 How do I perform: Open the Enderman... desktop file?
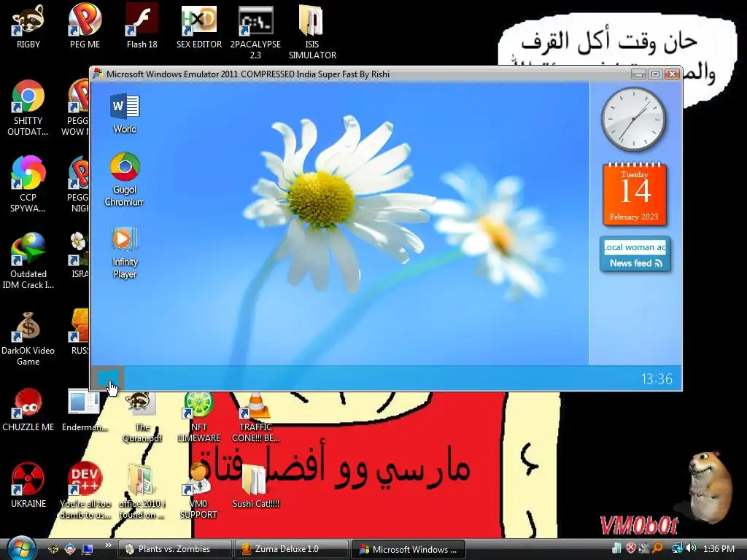click(x=85, y=410)
